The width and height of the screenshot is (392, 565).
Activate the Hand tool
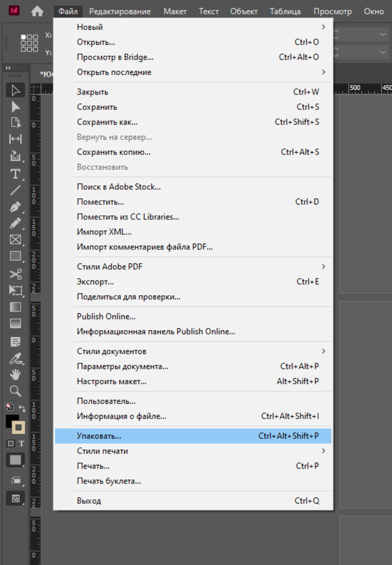pos(16,375)
